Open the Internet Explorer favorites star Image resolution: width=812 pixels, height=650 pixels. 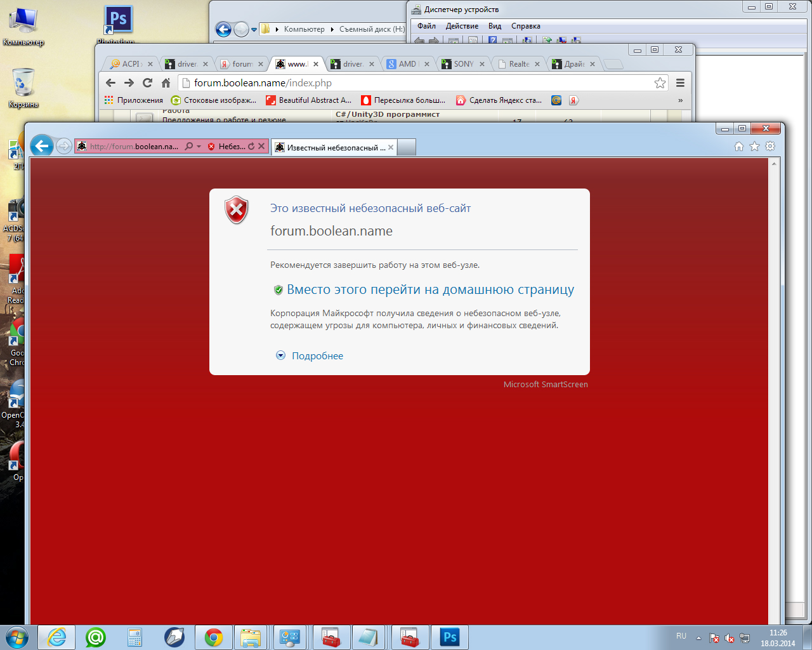pyautogui.click(x=754, y=146)
